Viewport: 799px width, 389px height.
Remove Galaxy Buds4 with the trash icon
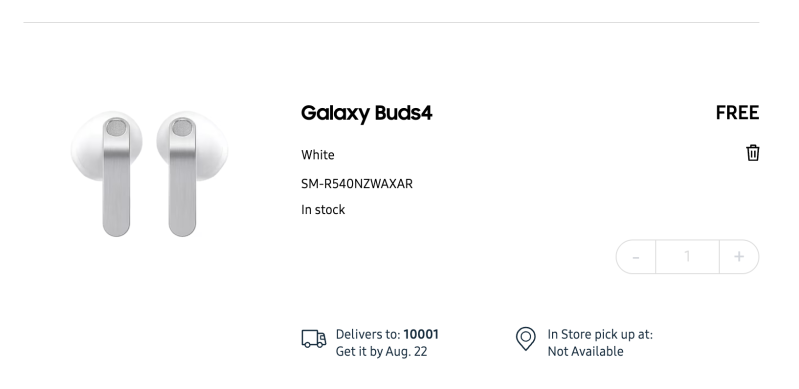coord(753,153)
